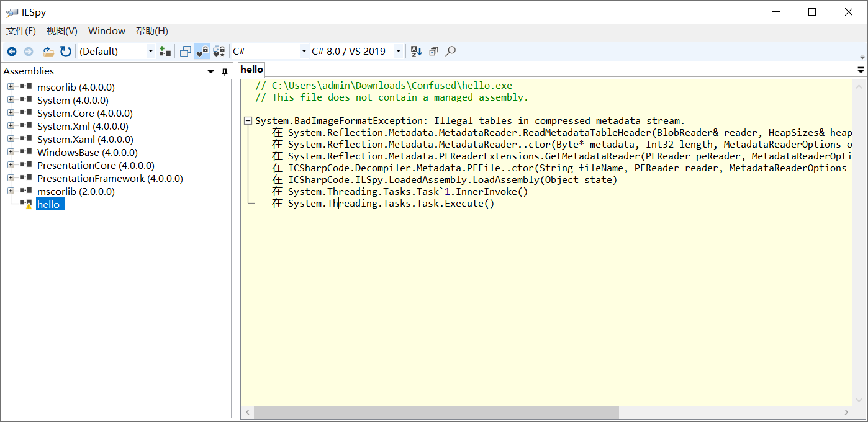Select PresentationFramework (4.0.0.0) assembly

point(110,179)
